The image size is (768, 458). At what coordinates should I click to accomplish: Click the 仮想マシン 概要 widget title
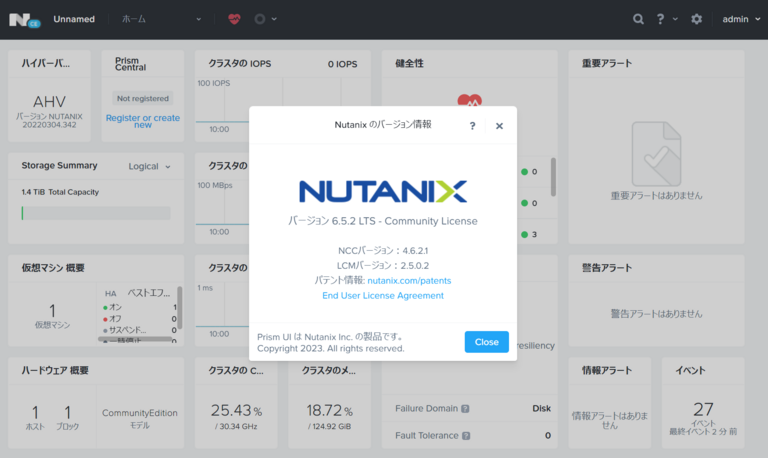(53, 268)
